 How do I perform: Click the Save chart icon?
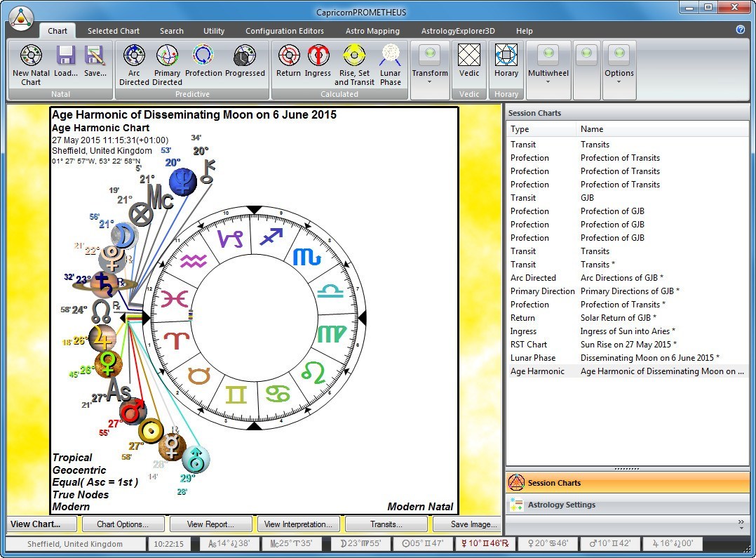click(95, 55)
